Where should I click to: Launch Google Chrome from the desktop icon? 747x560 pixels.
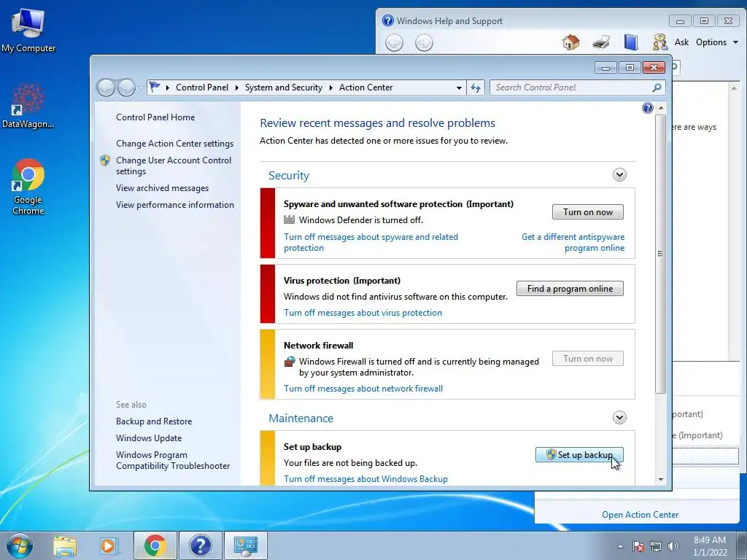28,187
